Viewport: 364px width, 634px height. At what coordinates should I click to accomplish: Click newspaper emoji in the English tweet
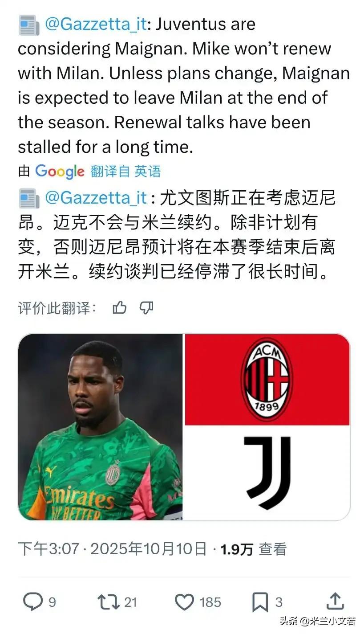click(29, 25)
